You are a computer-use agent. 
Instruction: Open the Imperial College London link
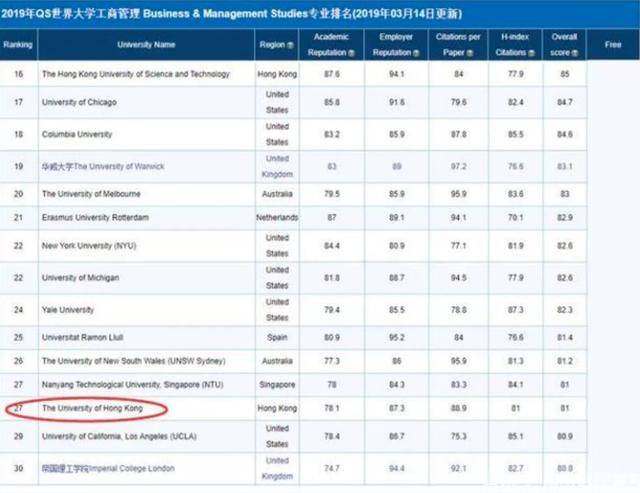106,469
